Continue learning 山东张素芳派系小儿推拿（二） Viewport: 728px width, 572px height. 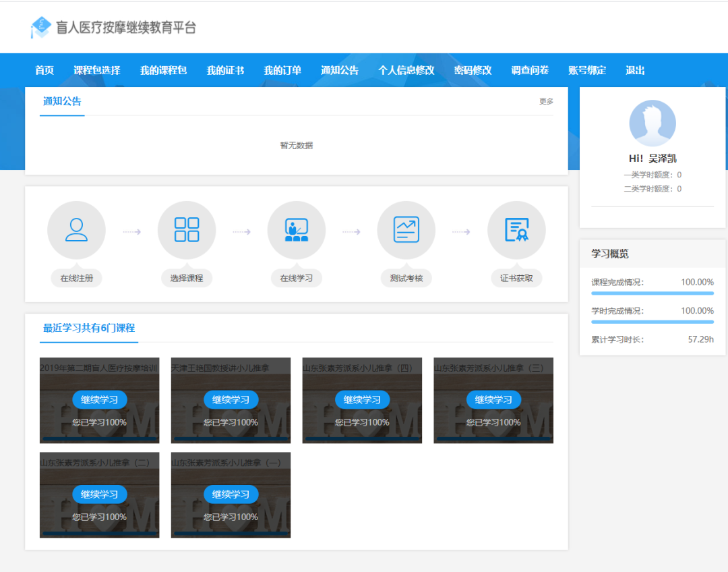[x=99, y=494]
